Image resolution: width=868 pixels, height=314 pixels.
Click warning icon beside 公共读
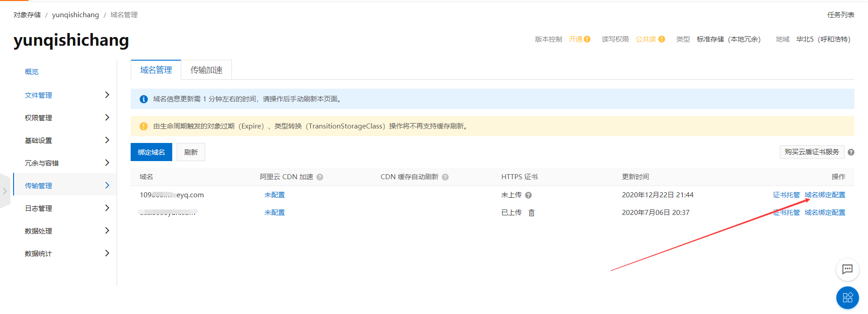click(x=662, y=39)
